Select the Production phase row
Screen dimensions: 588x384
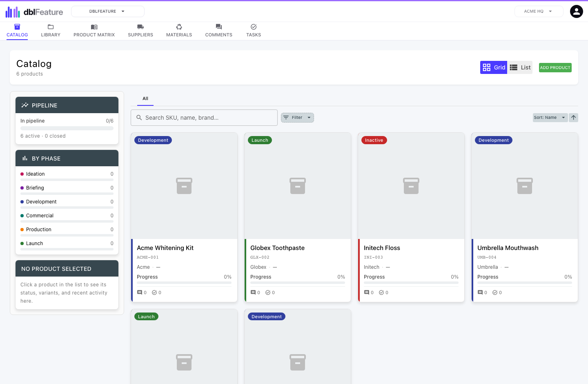point(67,231)
